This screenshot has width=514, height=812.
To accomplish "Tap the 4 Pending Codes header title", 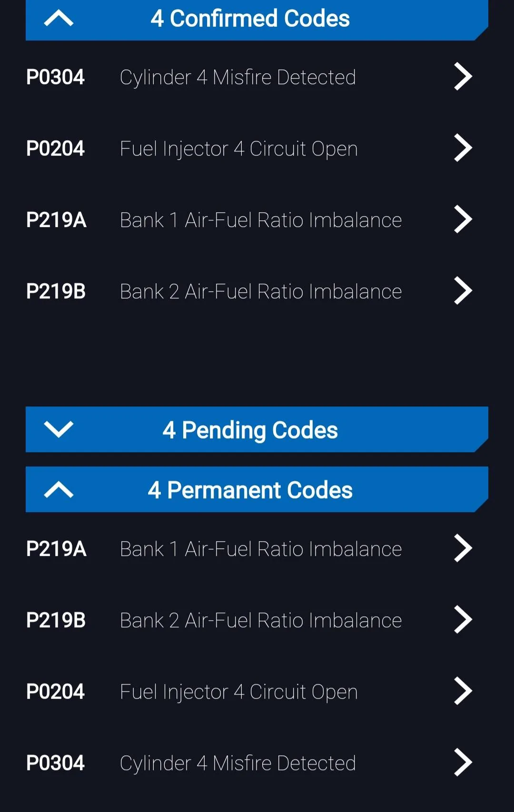I will pos(250,430).
